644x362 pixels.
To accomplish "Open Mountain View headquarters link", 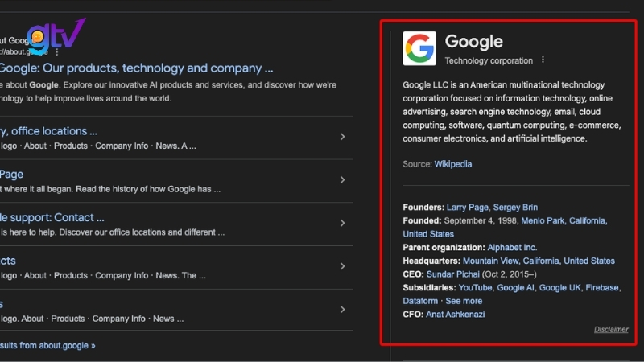I will coord(539,261).
